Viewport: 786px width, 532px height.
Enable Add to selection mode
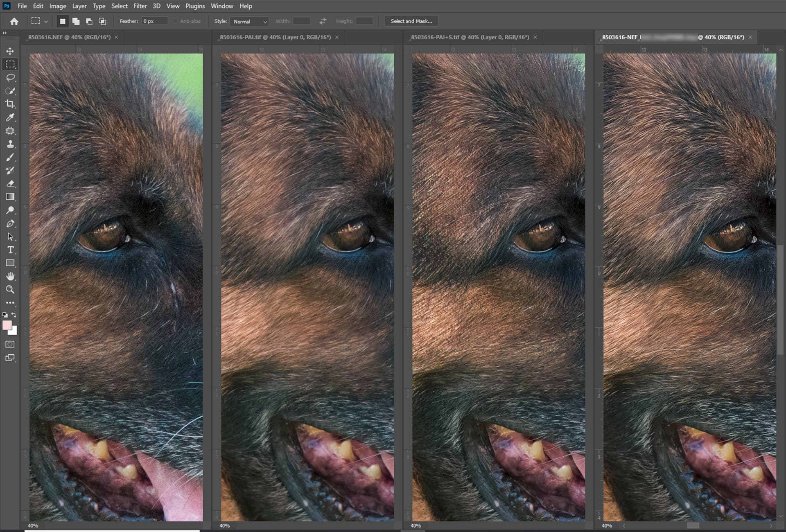(x=76, y=21)
